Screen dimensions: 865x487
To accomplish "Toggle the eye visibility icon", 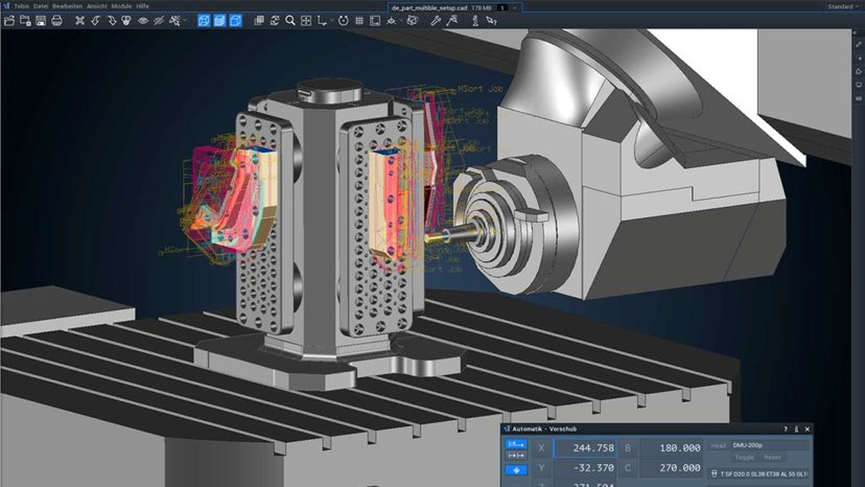I will pyautogui.click(x=143, y=21).
